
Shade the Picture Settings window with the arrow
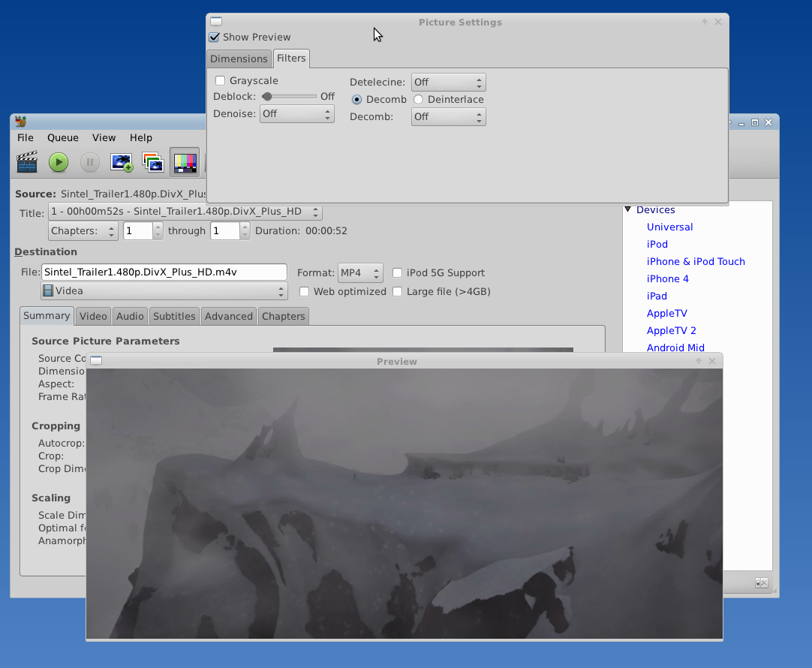point(704,22)
